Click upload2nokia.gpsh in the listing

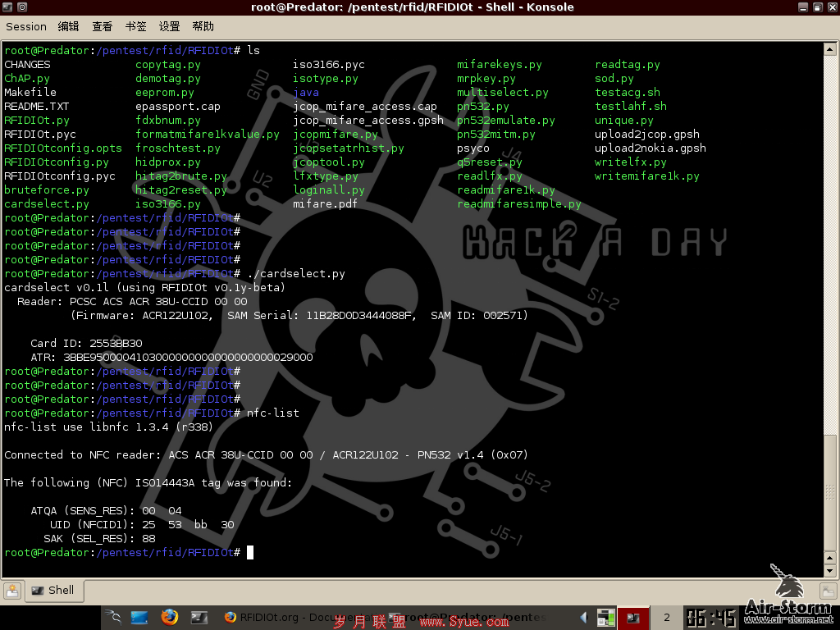click(x=651, y=148)
